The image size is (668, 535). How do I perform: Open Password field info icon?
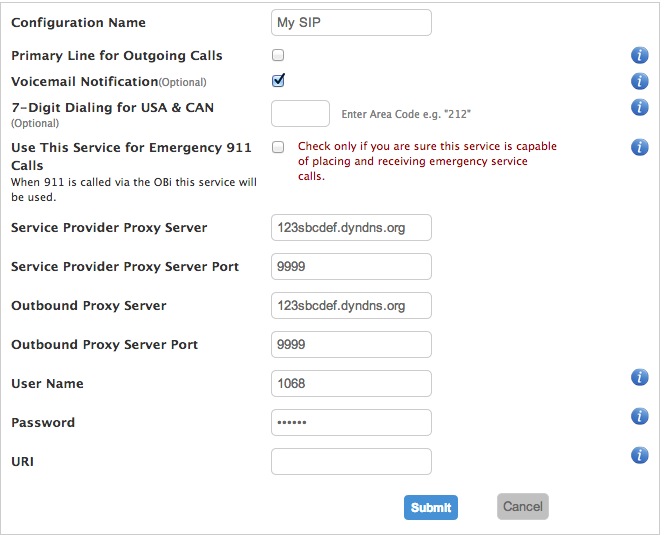[639, 416]
